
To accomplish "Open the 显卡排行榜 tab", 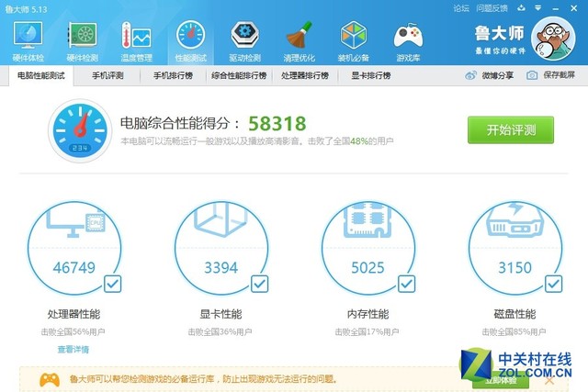I will click(370, 75).
